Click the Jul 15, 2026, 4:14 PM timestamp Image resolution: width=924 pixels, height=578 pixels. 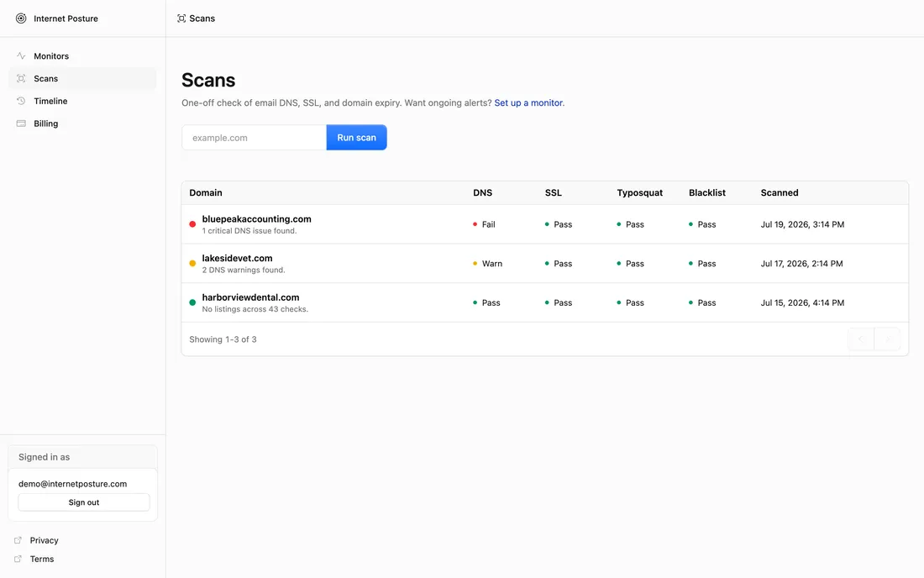point(802,302)
